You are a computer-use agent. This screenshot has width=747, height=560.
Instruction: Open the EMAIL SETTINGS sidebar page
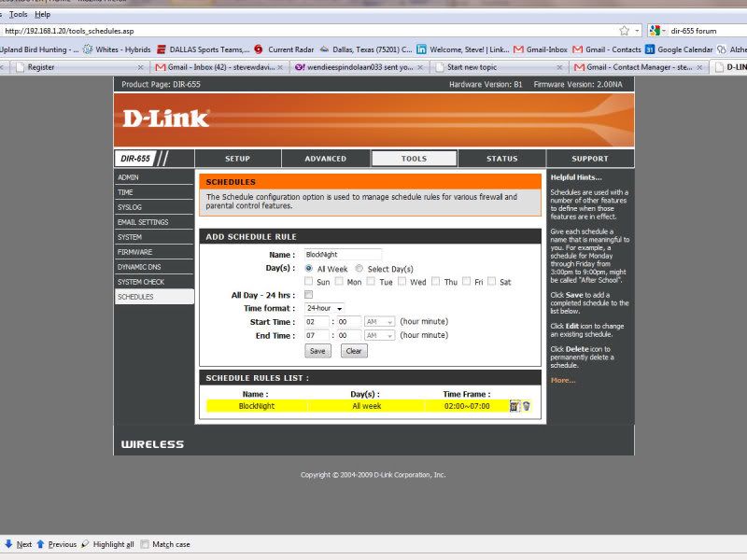pos(154,222)
